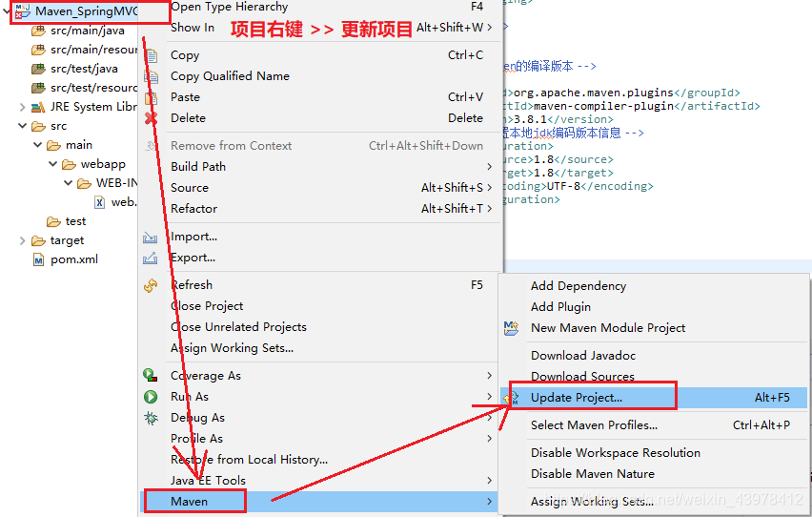Screen dimensions: 812x517
Task: Click the red Delete X icon
Action: tap(151, 118)
